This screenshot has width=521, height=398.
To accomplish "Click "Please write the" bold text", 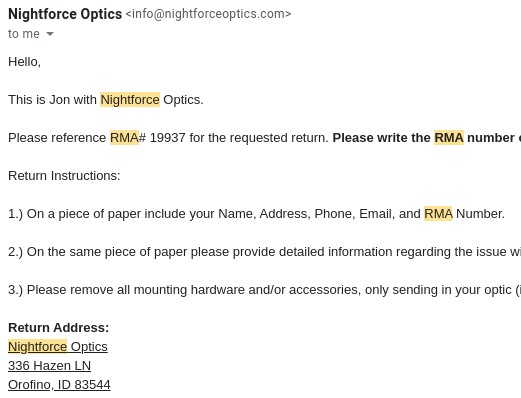I will tap(381, 138).
